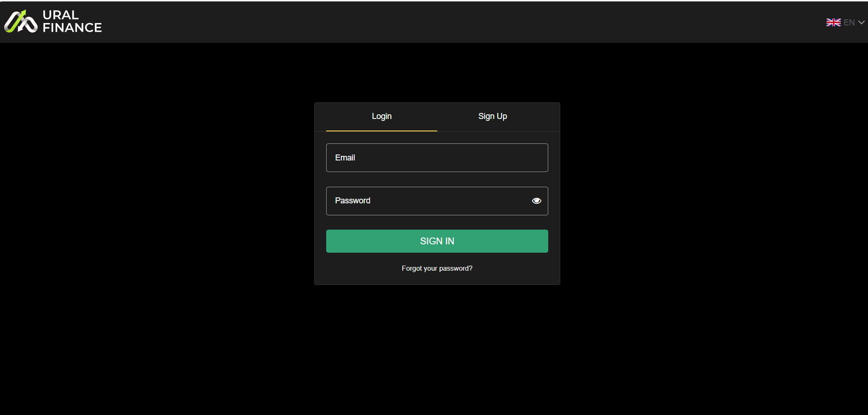This screenshot has height=415, width=868.
Task: Toggle password visibility with the eye icon
Action: coord(536,201)
